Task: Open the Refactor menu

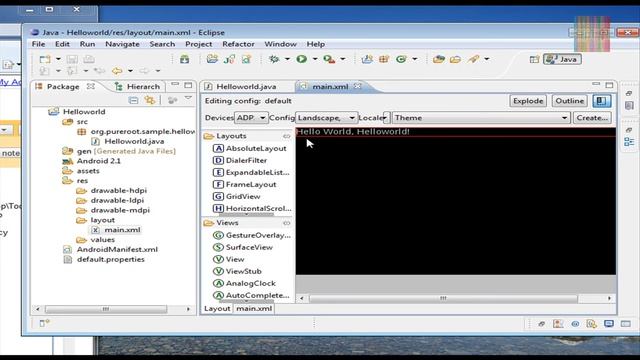Action: click(238, 44)
